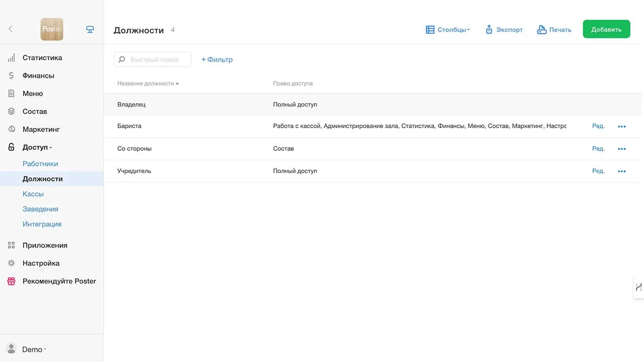
Task: Open three-dots menu for Бариста row
Action: click(622, 126)
